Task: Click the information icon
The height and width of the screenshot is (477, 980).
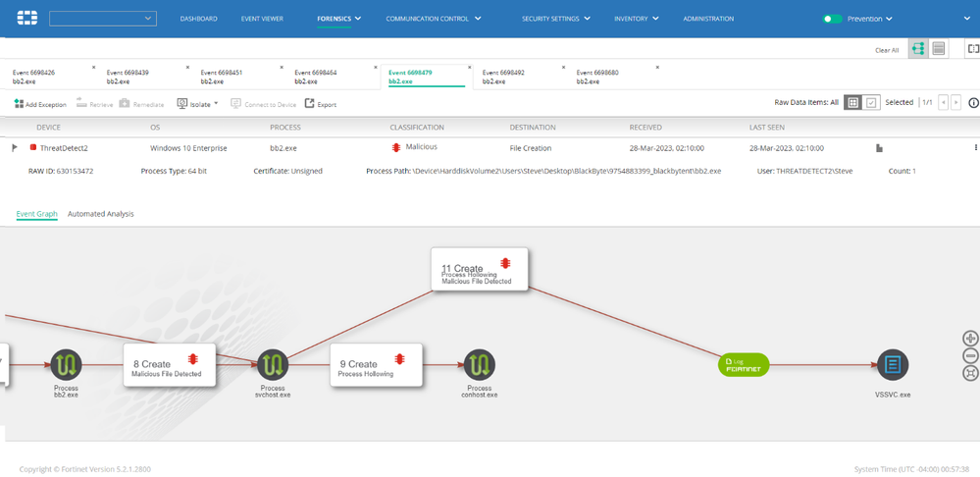Action: pos(973,102)
